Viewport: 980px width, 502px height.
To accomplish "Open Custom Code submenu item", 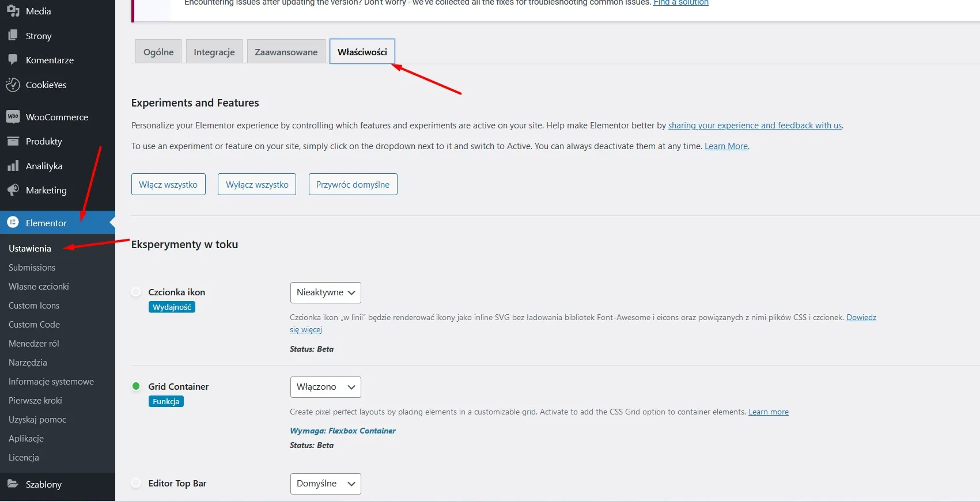I will [x=34, y=324].
